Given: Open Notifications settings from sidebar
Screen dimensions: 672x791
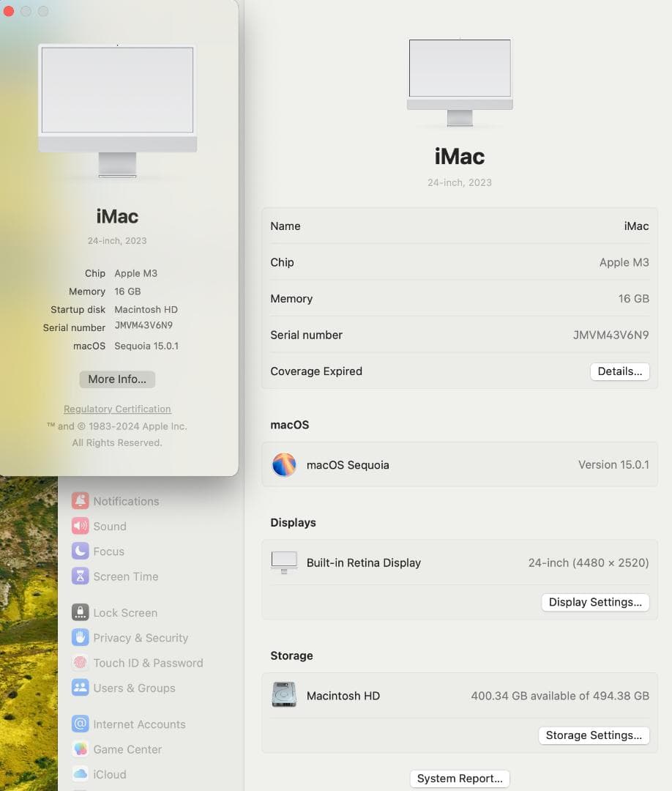Looking at the screenshot, I should coord(82,501).
